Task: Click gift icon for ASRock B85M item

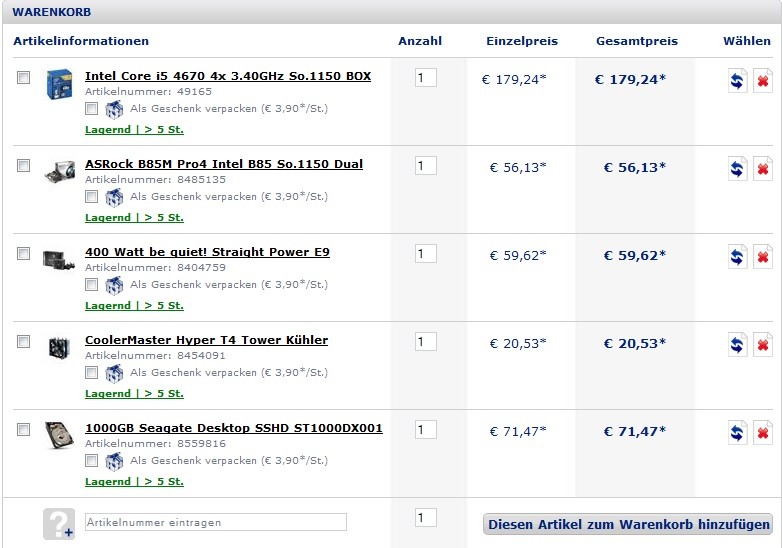Action: point(114,197)
